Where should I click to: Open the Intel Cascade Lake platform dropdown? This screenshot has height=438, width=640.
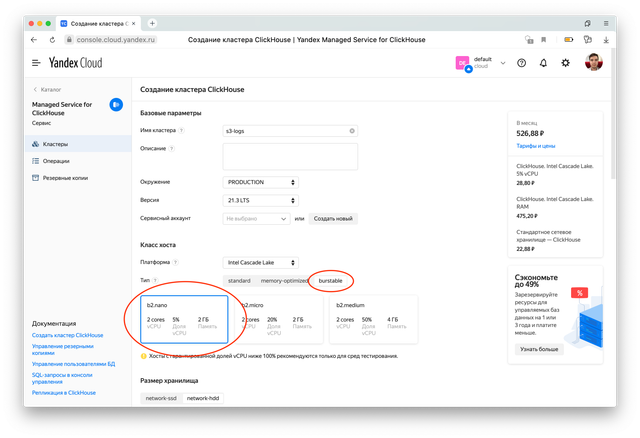[260, 262]
